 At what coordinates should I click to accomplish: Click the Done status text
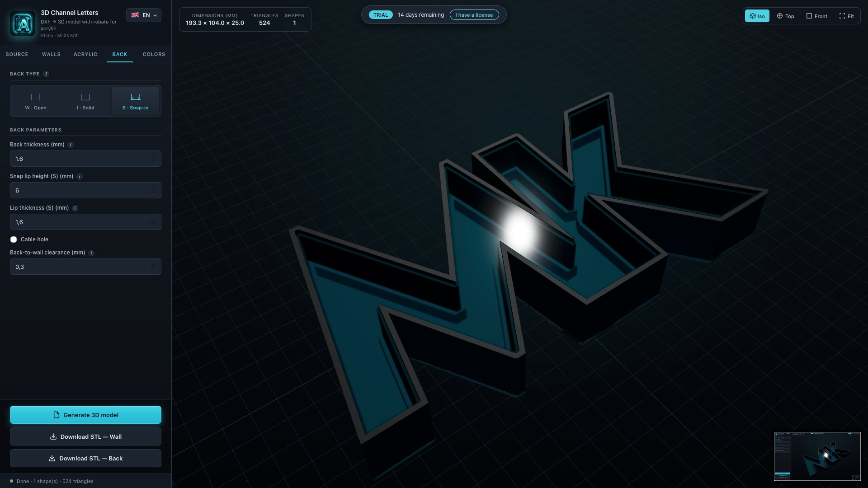[55, 482]
